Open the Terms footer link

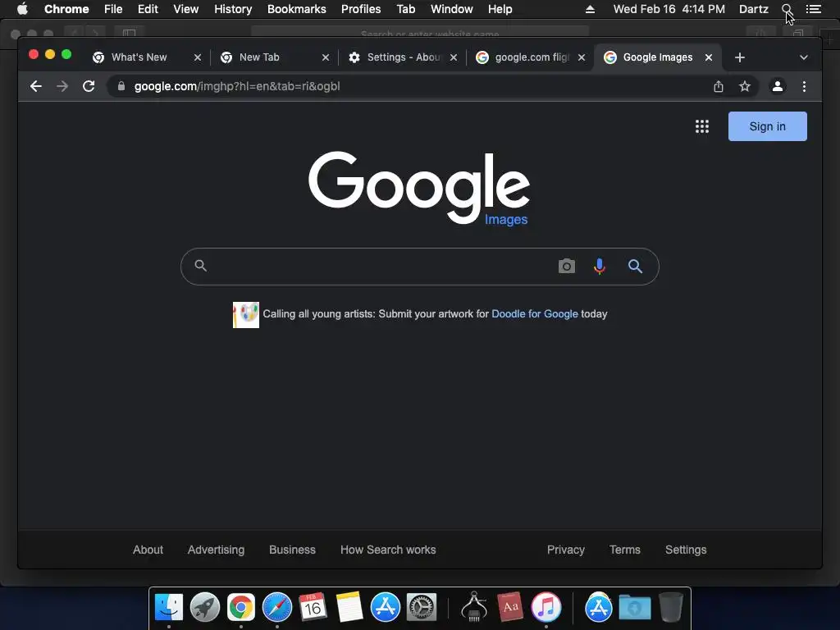(624, 550)
